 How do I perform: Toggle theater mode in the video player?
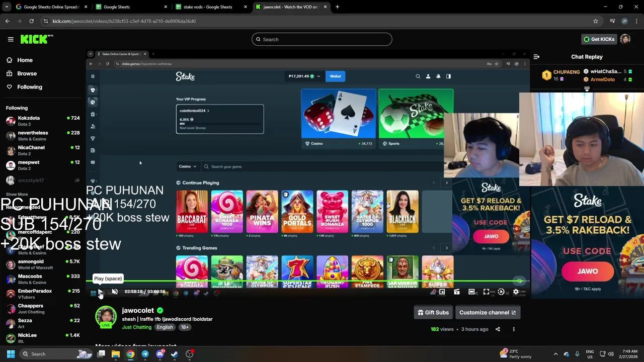471,292
